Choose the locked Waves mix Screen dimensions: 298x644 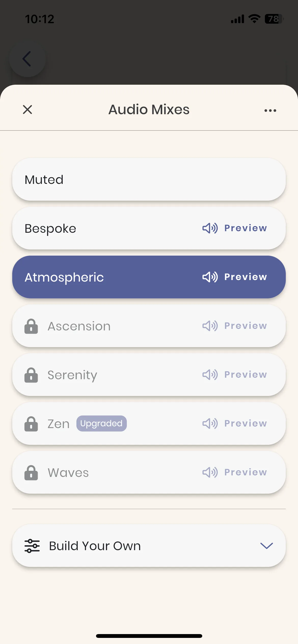point(149,472)
